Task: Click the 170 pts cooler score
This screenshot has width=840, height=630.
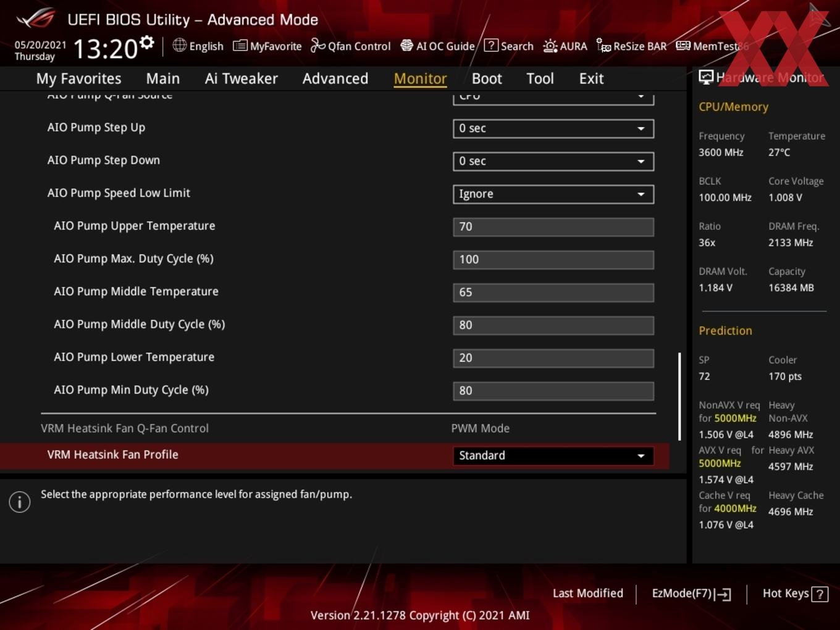Action: click(785, 376)
